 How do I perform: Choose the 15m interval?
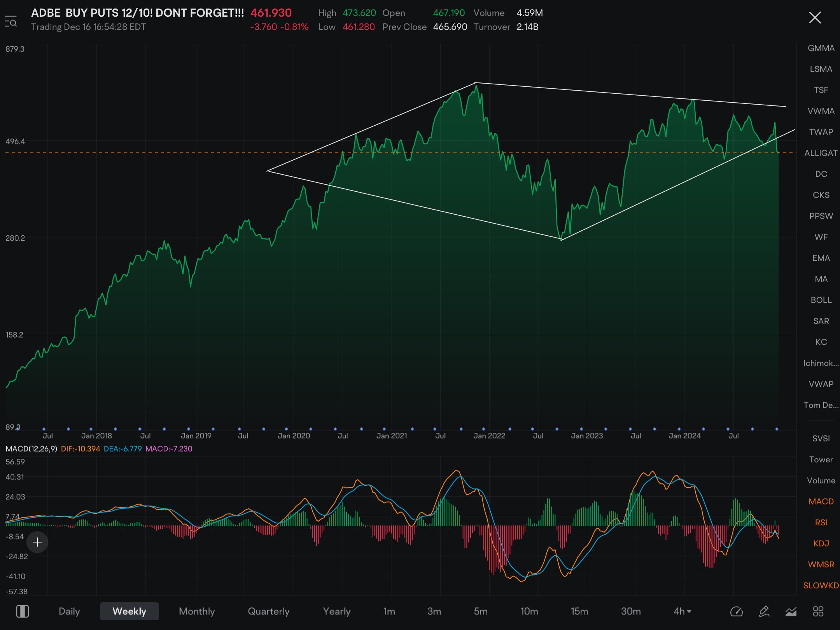(579, 611)
